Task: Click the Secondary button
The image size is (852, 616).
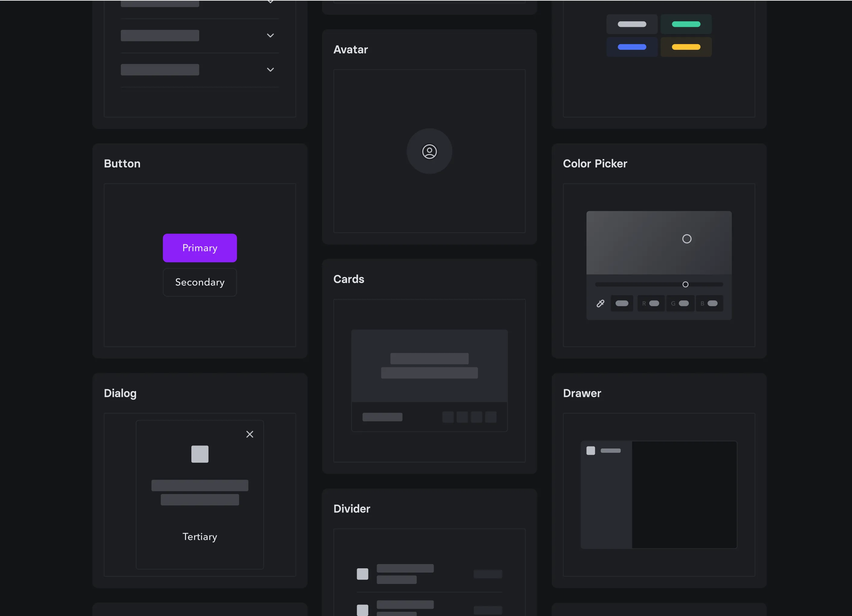Action: pyautogui.click(x=200, y=282)
